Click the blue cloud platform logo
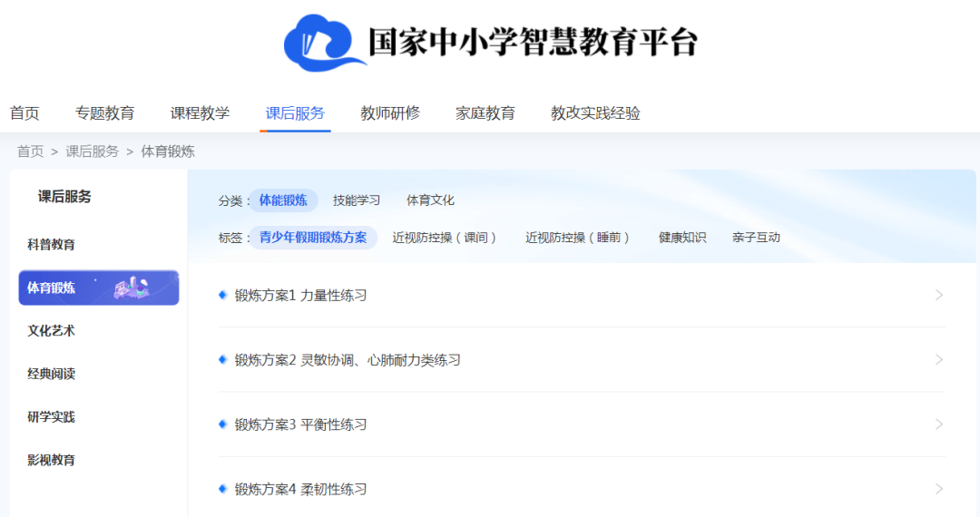This screenshot has width=980, height=517. click(324, 43)
